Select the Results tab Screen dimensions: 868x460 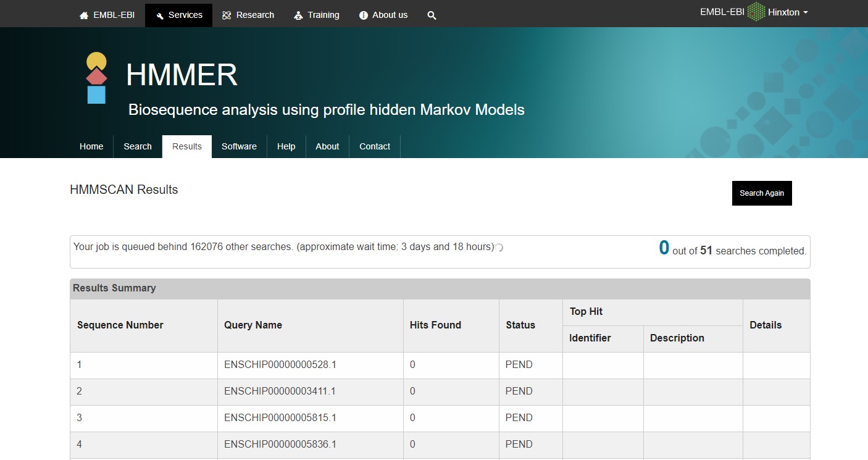click(187, 146)
